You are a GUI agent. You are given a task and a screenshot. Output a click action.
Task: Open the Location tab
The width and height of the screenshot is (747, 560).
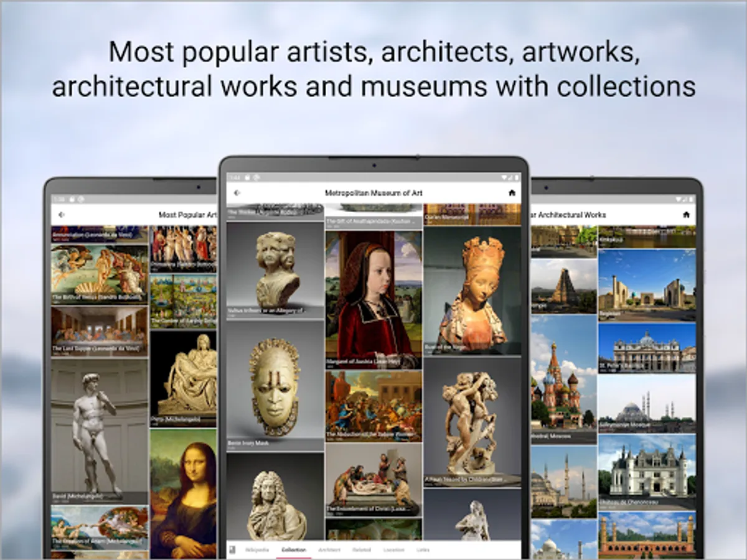pos(393,550)
